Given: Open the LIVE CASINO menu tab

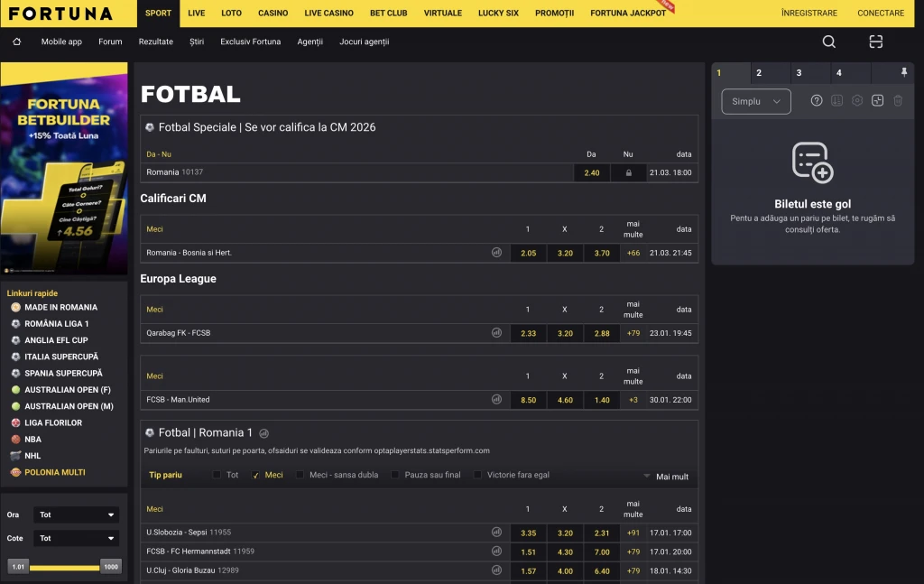Looking at the screenshot, I should [x=328, y=14].
